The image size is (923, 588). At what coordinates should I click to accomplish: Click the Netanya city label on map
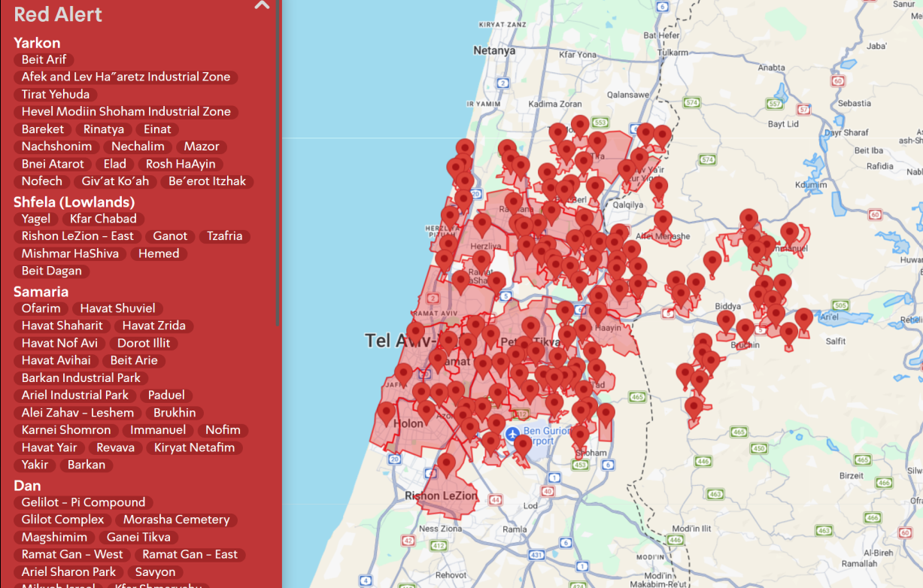(494, 50)
